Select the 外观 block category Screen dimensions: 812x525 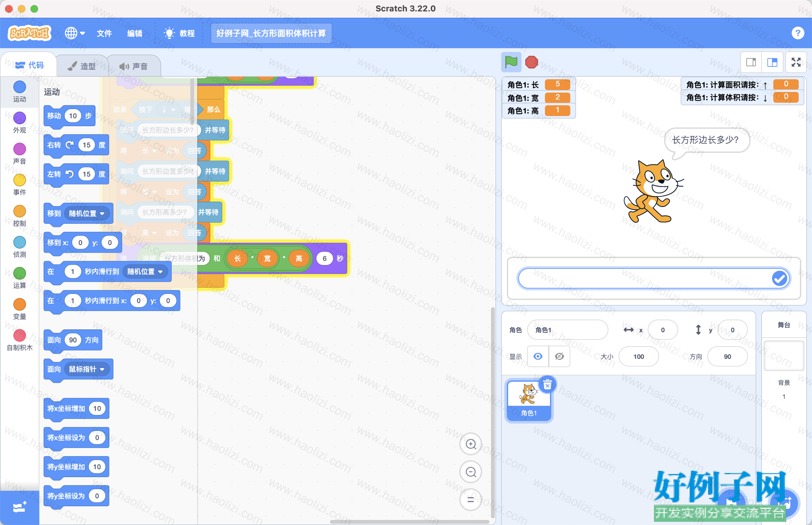(x=19, y=123)
